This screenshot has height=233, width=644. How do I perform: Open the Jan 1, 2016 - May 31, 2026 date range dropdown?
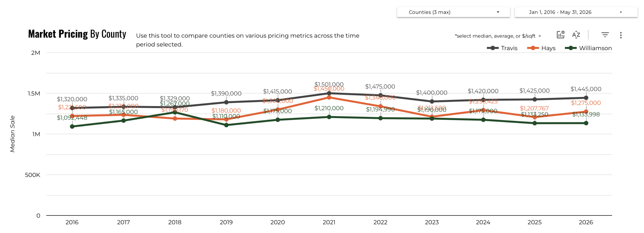point(576,12)
